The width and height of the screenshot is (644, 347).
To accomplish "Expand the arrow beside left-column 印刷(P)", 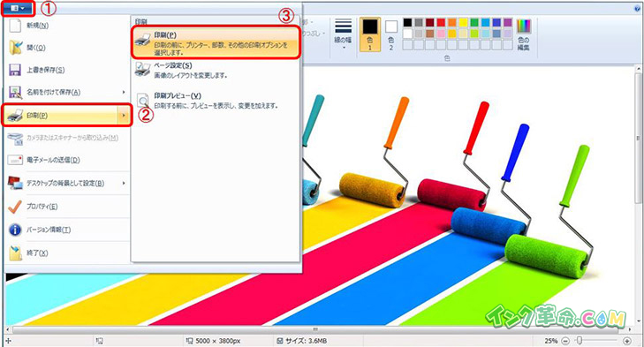I will [124, 116].
